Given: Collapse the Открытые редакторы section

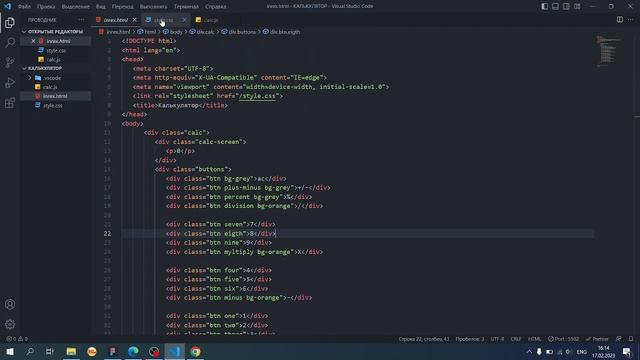Looking at the screenshot, I should tap(55, 31).
